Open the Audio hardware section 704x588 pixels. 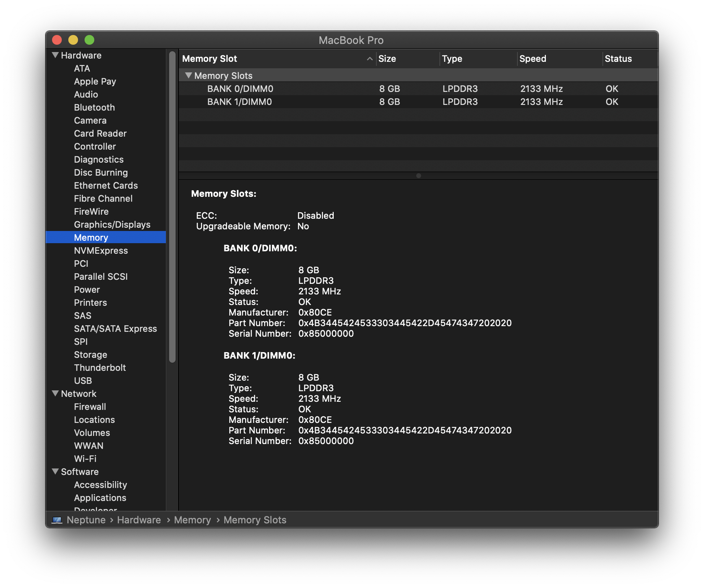(x=86, y=94)
